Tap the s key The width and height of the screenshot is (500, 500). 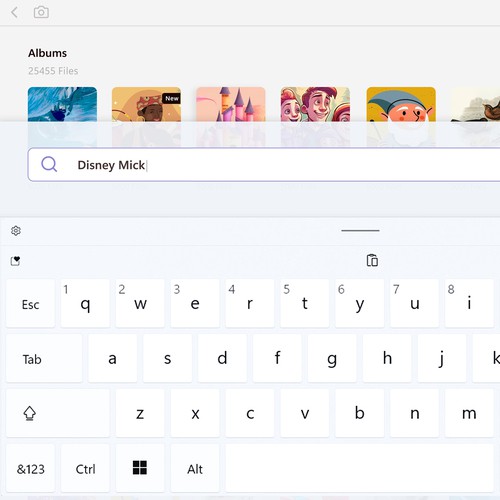[167, 358]
